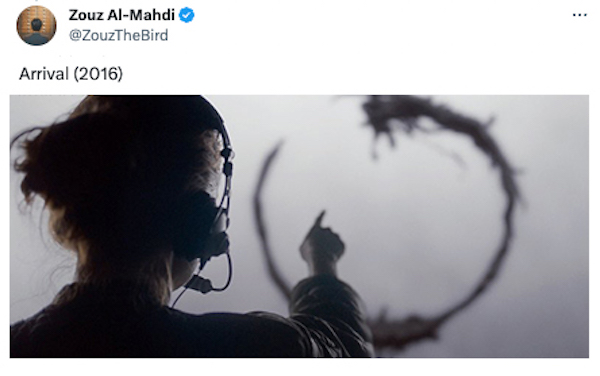
Task: Click the word Arrival in the tweet
Action: pos(44,74)
